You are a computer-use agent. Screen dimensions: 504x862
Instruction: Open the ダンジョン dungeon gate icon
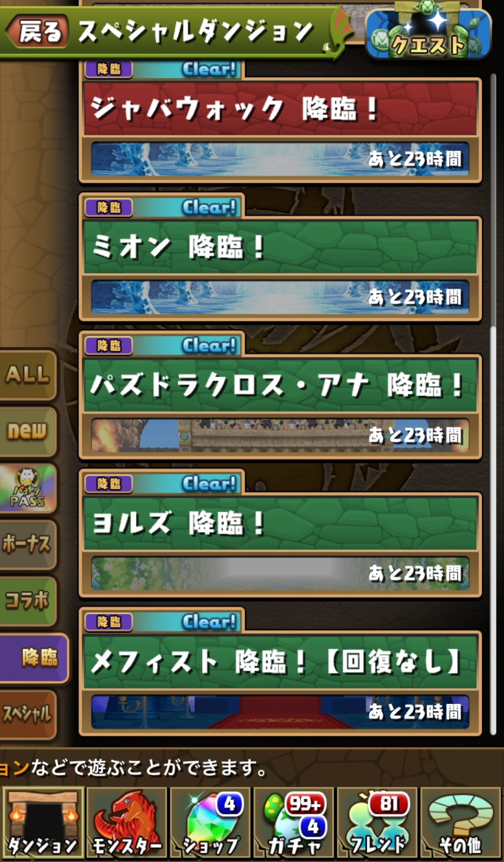point(43,823)
